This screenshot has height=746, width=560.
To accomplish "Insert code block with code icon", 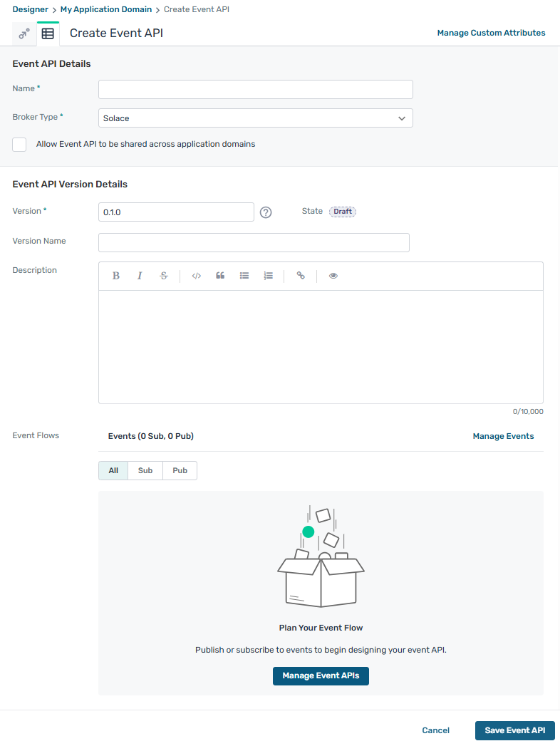I will (197, 276).
